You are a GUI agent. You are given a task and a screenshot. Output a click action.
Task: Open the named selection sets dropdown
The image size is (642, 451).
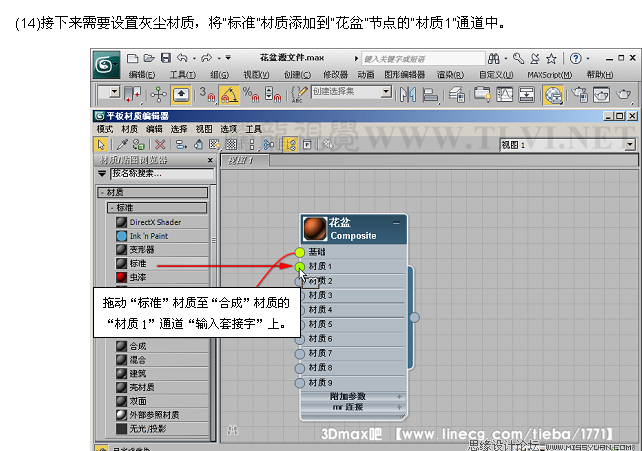click(x=386, y=92)
